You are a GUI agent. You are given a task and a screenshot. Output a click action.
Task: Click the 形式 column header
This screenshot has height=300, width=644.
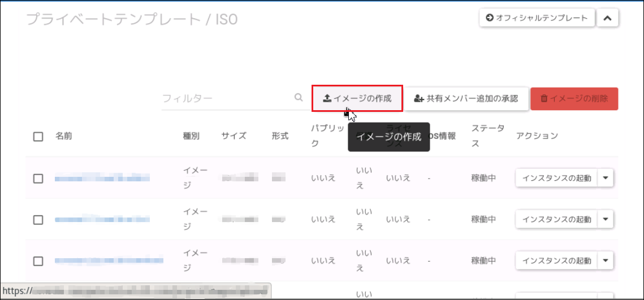click(280, 136)
